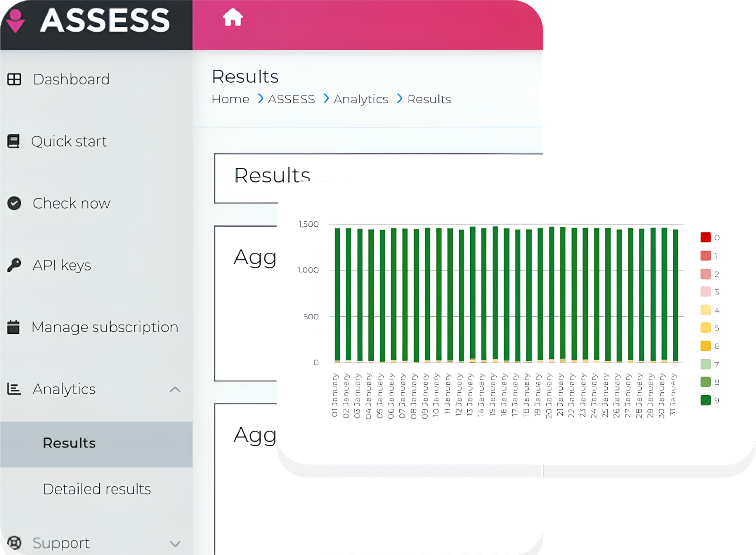Click the Support lifebuoy icon
This screenshot has height=555, width=756.
(14, 543)
